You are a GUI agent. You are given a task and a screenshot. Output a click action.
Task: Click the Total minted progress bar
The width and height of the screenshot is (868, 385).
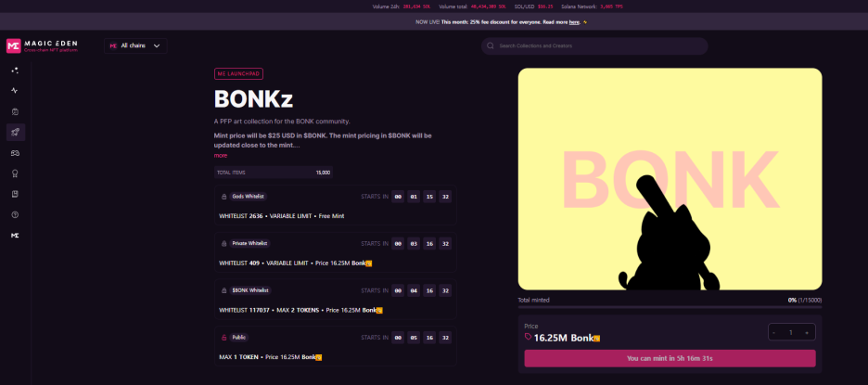click(670, 307)
